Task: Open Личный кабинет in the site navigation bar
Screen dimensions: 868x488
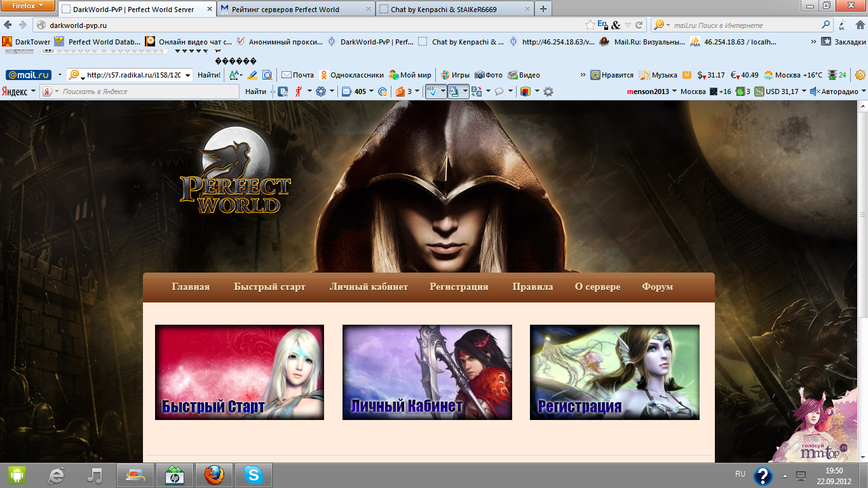Action: tap(369, 287)
